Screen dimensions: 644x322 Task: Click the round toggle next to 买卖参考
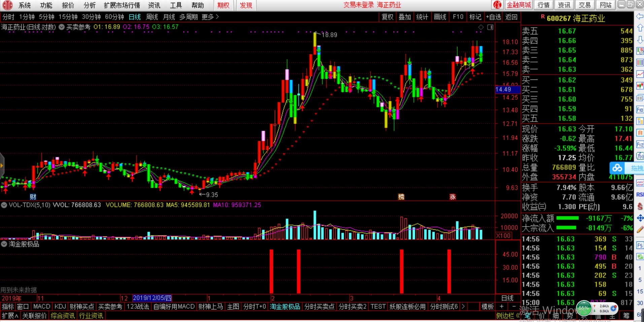click(x=62, y=27)
